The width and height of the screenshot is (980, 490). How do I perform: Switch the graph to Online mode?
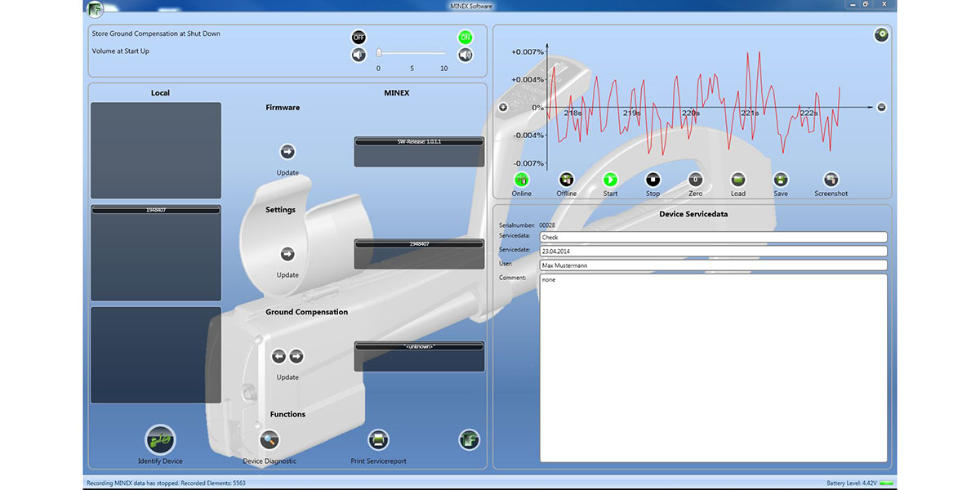pos(521,180)
